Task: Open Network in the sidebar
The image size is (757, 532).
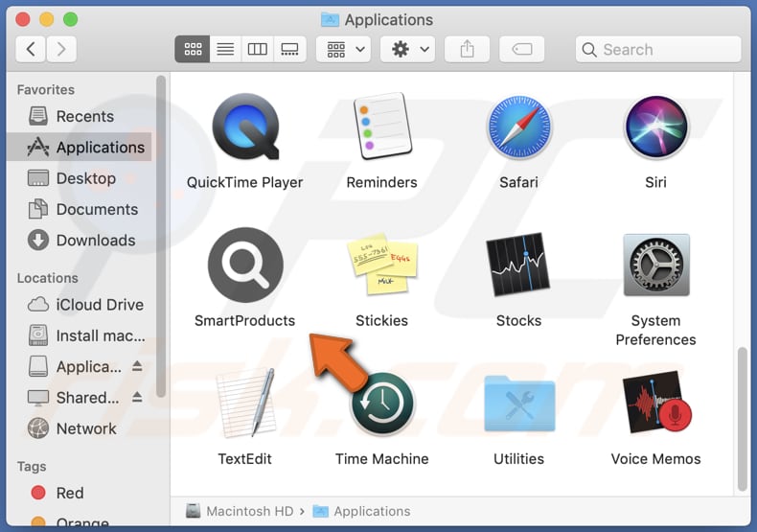Action: [80, 428]
